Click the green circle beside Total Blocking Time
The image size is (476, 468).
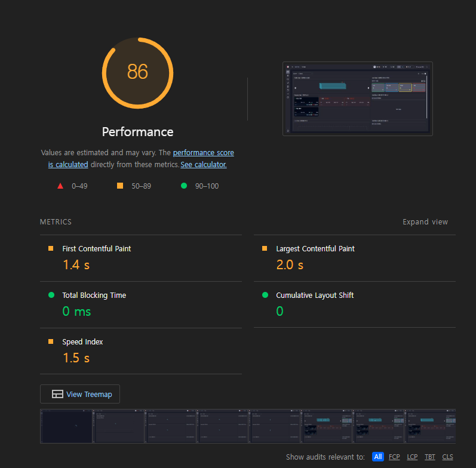pyautogui.click(x=51, y=295)
